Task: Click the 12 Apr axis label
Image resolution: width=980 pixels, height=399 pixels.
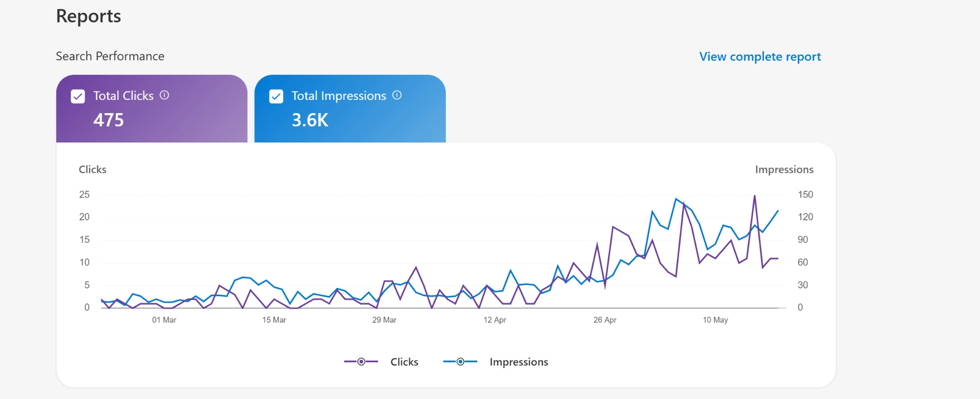Action: tap(495, 320)
